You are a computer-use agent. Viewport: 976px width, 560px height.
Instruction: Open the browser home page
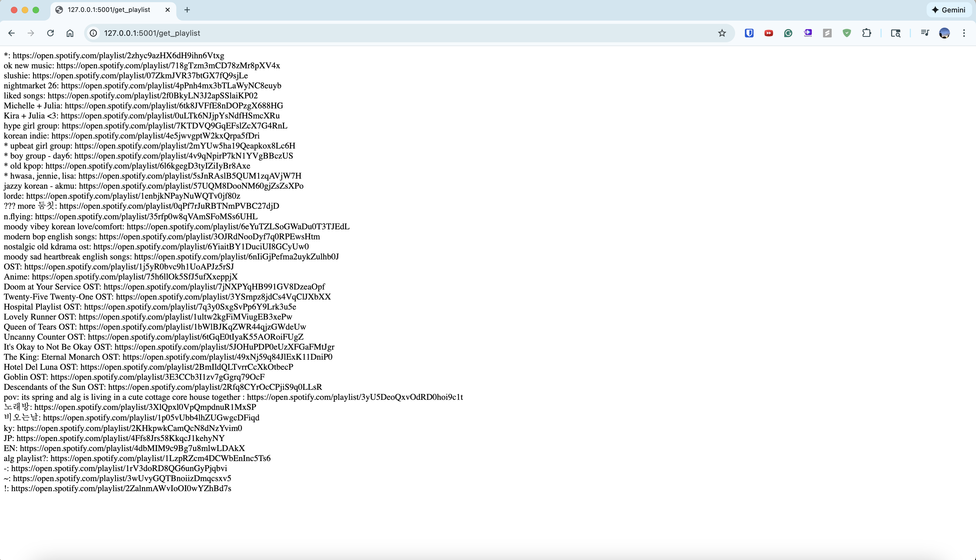pyautogui.click(x=70, y=33)
